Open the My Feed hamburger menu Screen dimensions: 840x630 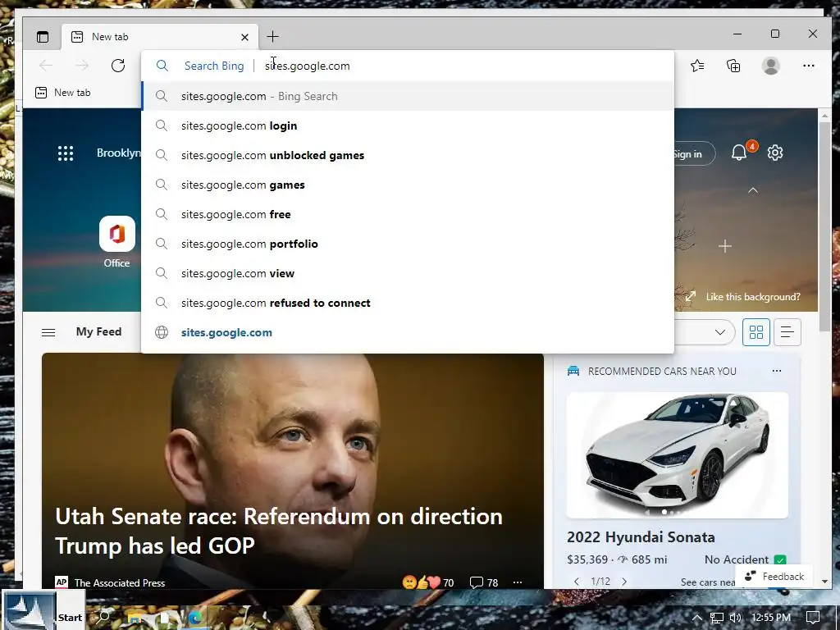point(48,333)
